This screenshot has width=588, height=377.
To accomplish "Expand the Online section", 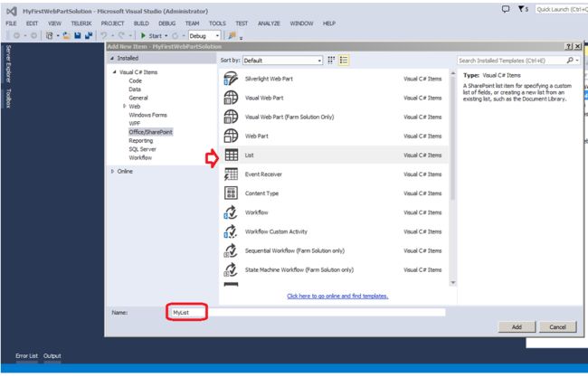I will tap(112, 171).
